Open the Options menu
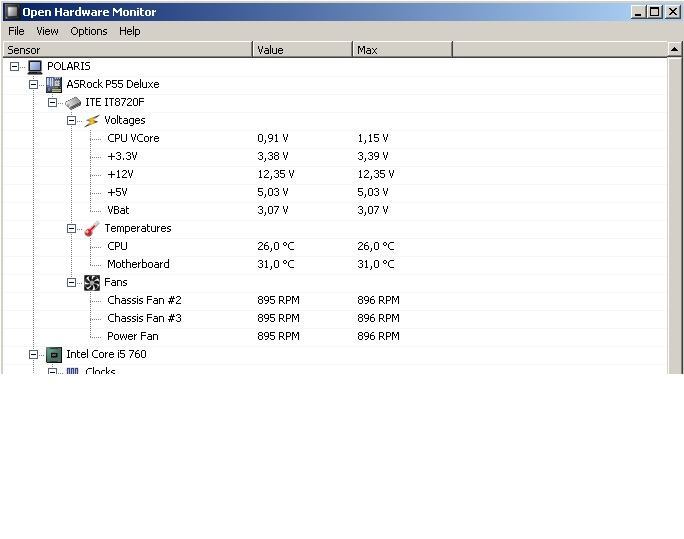 pyautogui.click(x=89, y=31)
